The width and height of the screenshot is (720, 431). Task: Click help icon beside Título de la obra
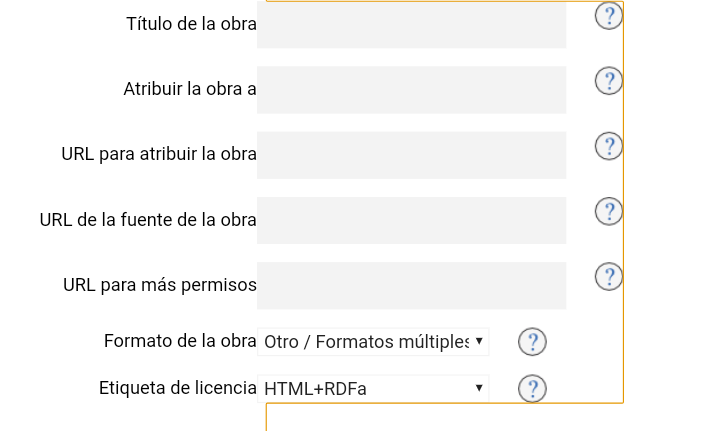(x=608, y=16)
